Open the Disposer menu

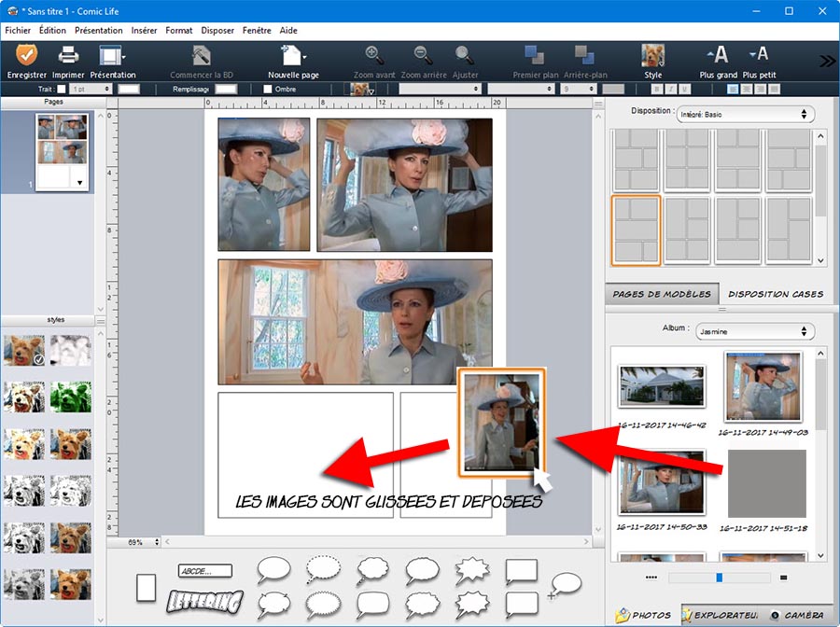(217, 31)
